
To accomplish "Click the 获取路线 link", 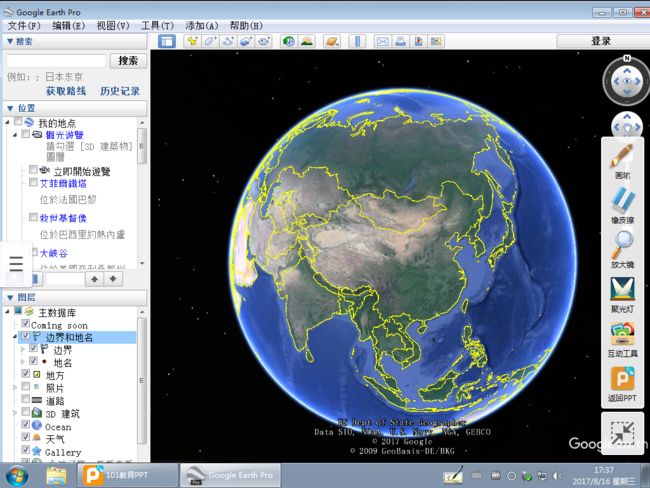I will coord(66,91).
